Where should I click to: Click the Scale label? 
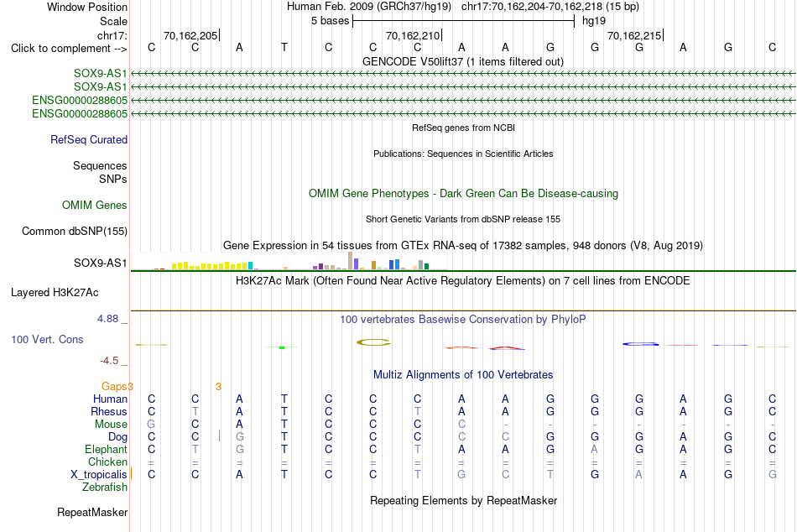pos(113,21)
